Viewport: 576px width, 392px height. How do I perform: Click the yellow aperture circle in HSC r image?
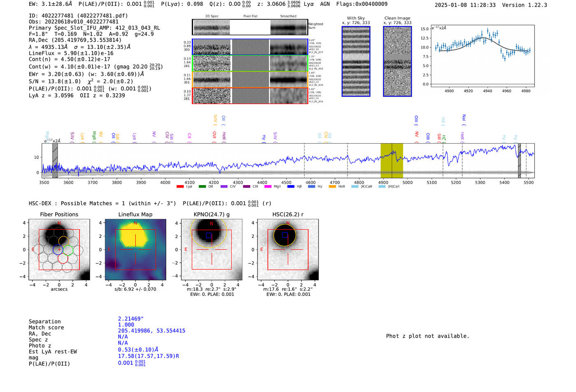[x=285, y=235]
